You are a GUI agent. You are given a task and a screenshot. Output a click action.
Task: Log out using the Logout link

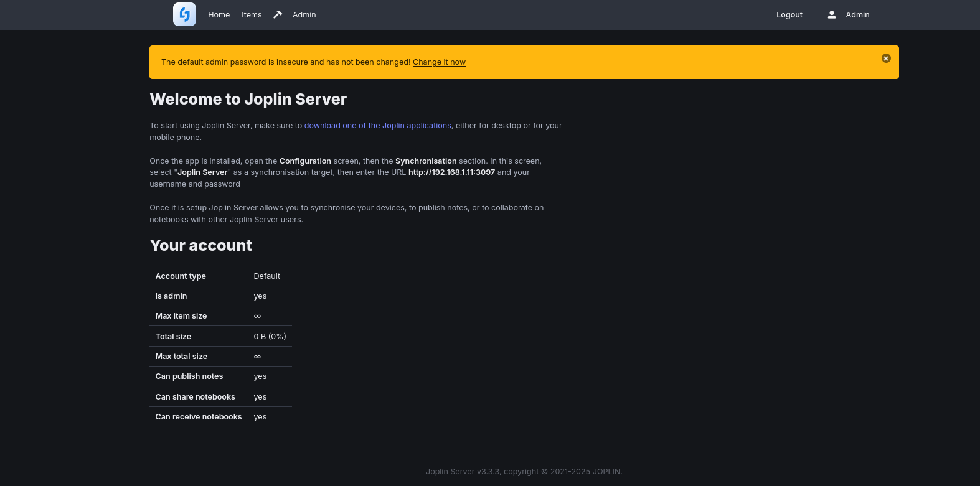pos(789,15)
